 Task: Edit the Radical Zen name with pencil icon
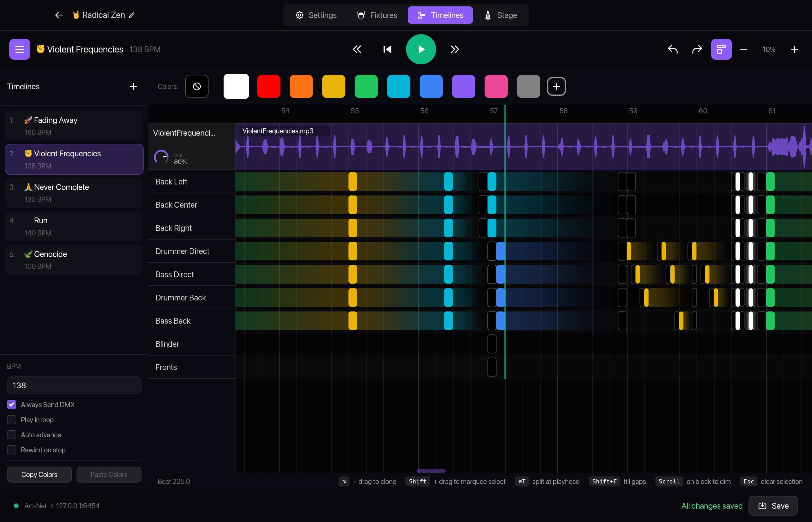click(132, 15)
